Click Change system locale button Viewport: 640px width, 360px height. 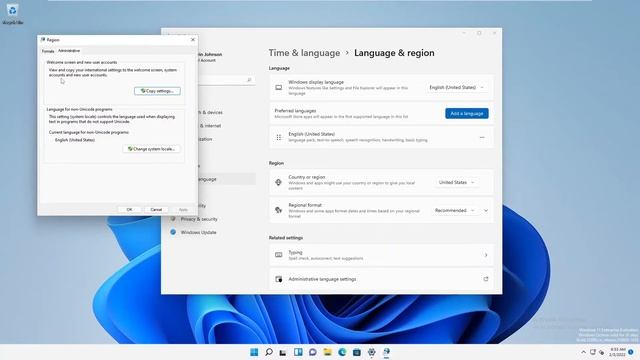151,149
